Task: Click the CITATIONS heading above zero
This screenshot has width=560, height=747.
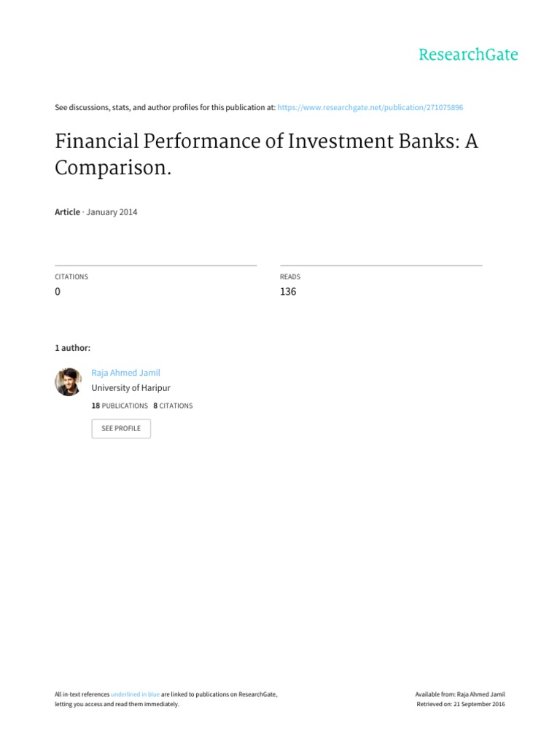Action: click(x=71, y=276)
